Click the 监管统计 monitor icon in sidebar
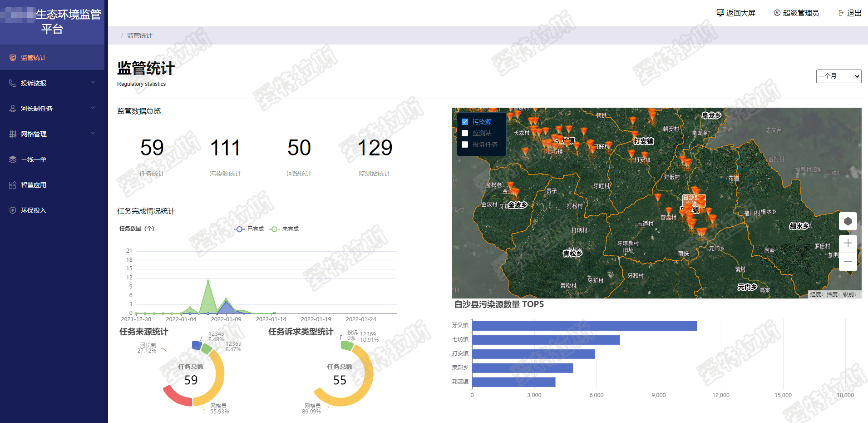The height and width of the screenshot is (423, 868). [x=13, y=58]
